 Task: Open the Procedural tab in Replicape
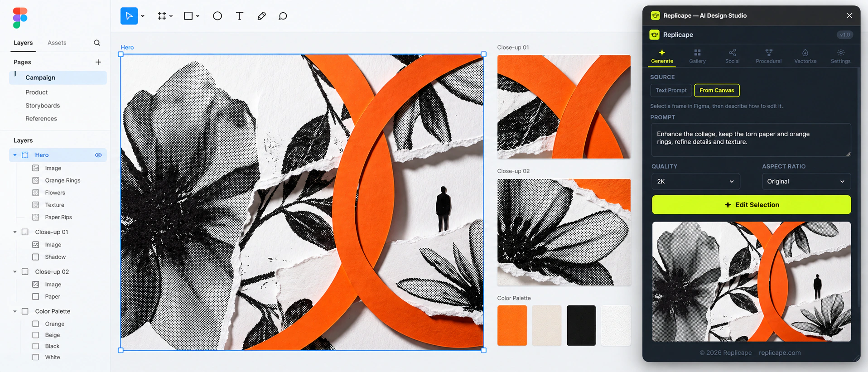pos(769,57)
